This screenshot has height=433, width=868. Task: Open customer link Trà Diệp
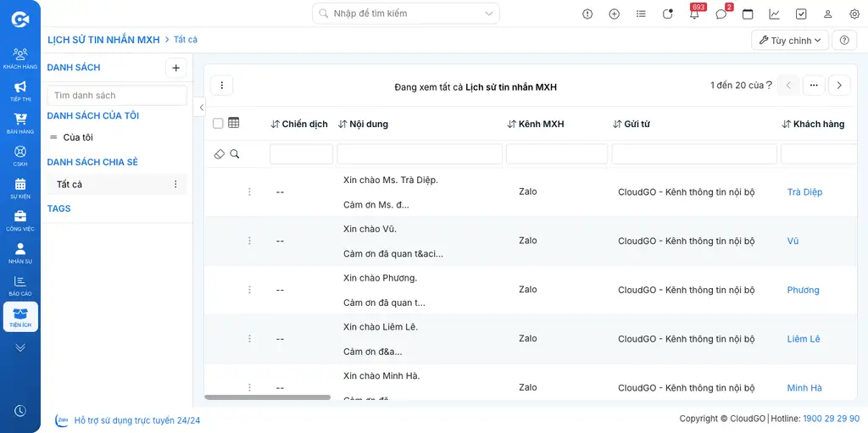[805, 192]
